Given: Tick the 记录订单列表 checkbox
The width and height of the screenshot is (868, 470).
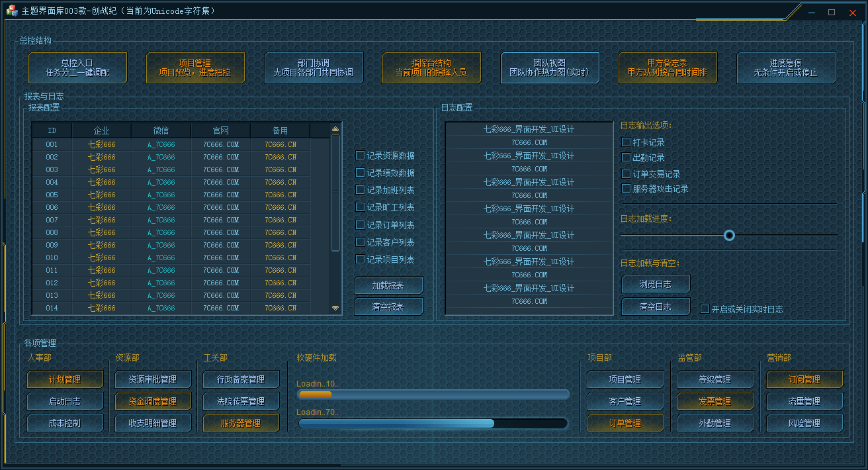Looking at the screenshot, I should [x=361, y=225].
